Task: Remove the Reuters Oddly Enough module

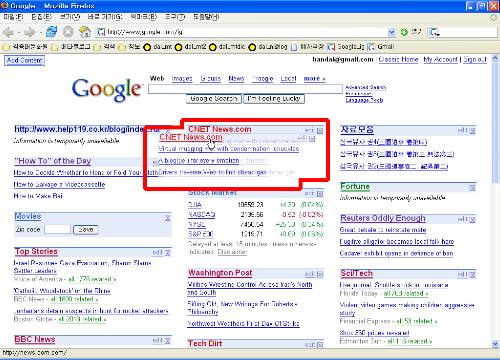Action: pyautogui.click(x=472, y=219)
